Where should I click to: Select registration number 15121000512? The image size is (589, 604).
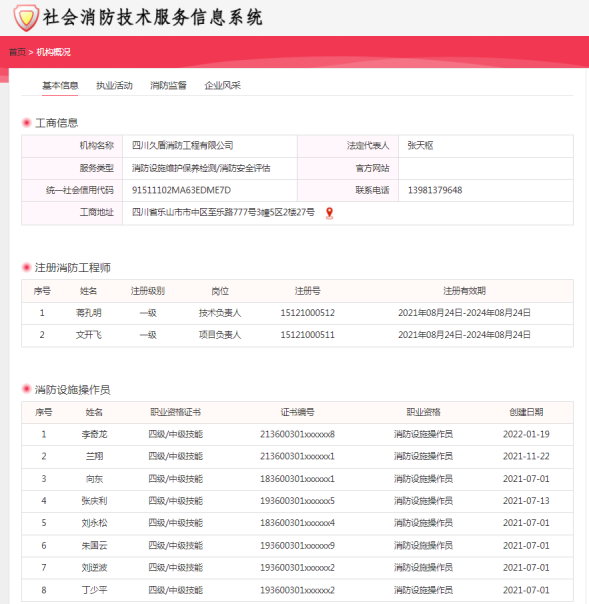[307, 313]
